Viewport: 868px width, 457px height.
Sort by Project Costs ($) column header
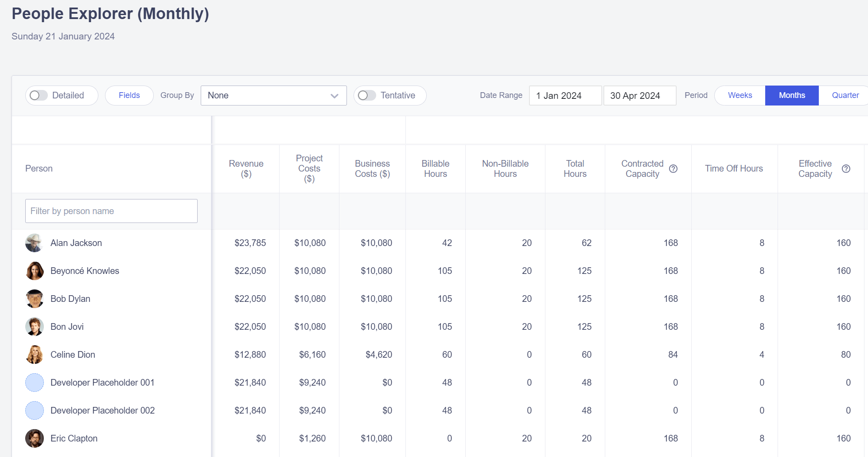tap(309, 168)
